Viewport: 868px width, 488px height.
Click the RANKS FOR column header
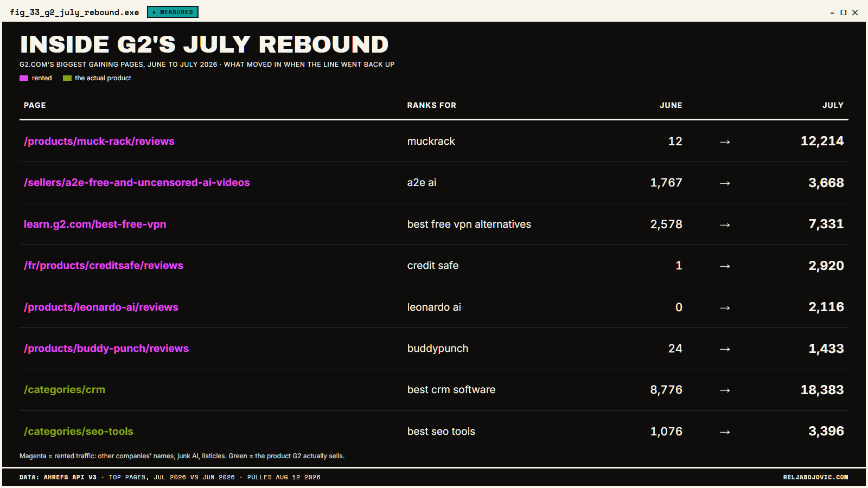click(x=432, y=105)
